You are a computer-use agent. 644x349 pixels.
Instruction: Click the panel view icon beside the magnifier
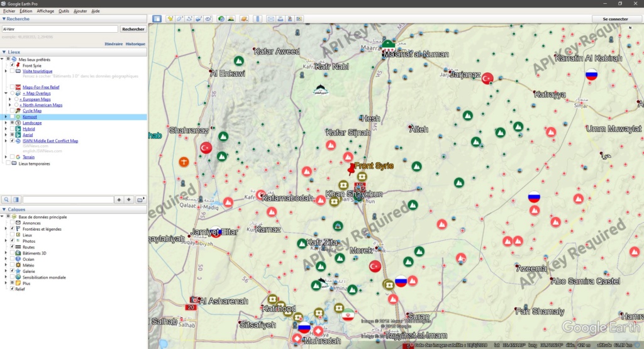tap(16, 199)
